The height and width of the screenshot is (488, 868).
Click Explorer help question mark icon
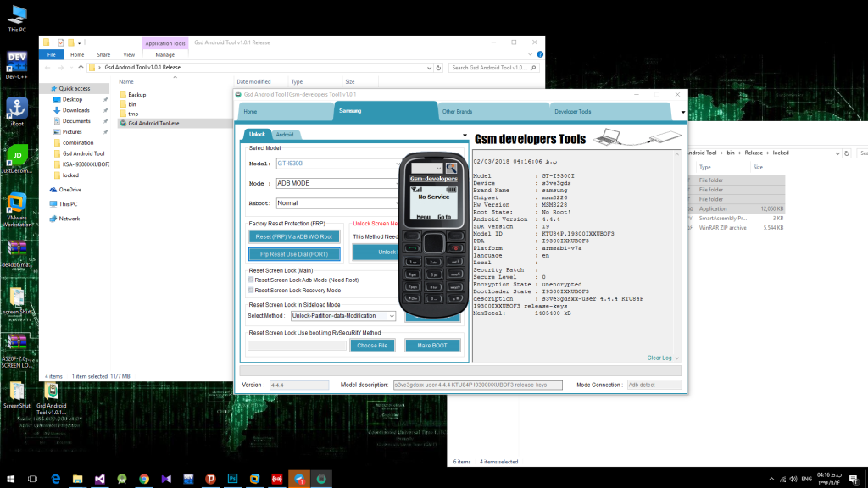pyautogui.click(x=540, y=54)
